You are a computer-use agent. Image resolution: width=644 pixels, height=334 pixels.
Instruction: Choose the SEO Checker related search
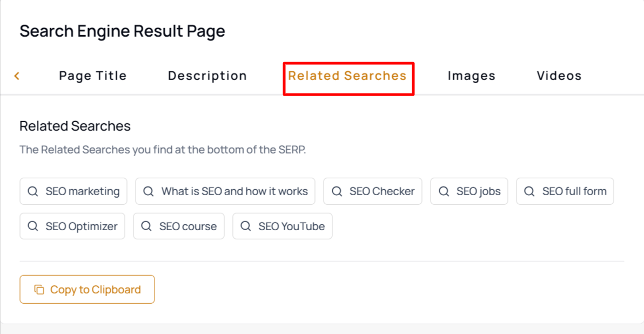coord(373,191)
